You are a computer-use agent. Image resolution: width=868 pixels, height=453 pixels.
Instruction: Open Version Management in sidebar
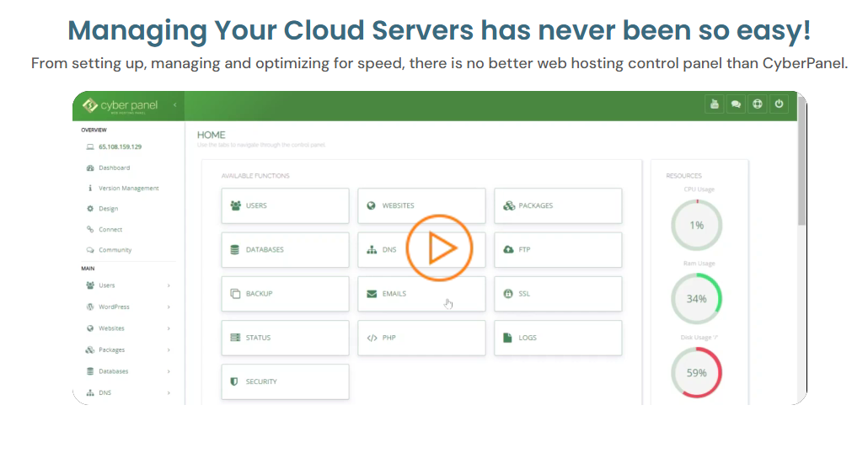pyautogui.click(x=128, y=189)
